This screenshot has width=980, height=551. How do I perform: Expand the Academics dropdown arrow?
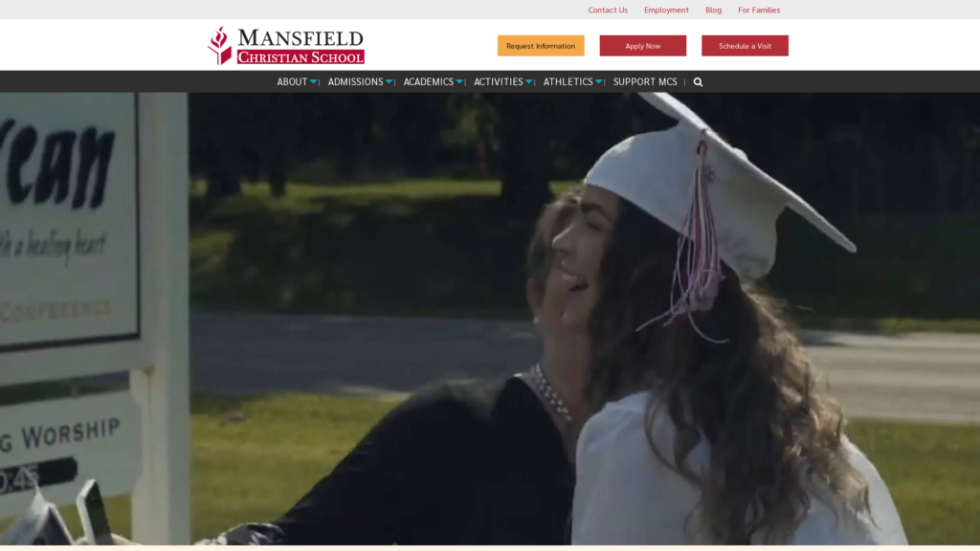(459, 82)
